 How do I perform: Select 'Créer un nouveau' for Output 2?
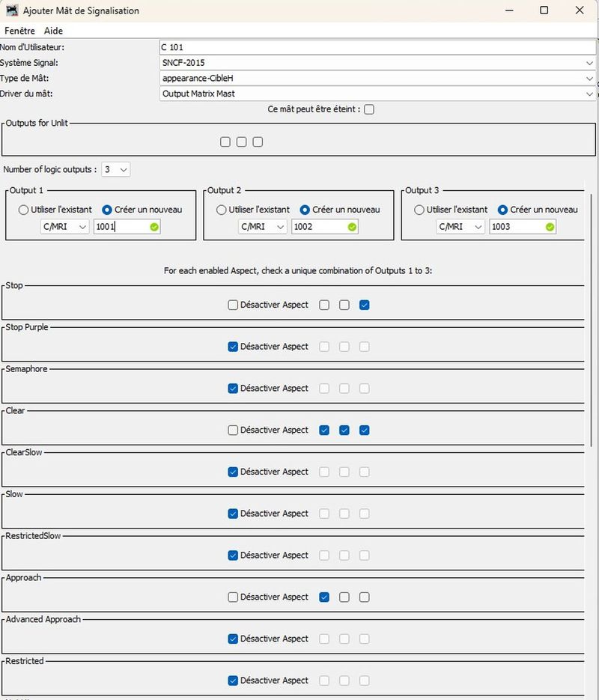305,210
